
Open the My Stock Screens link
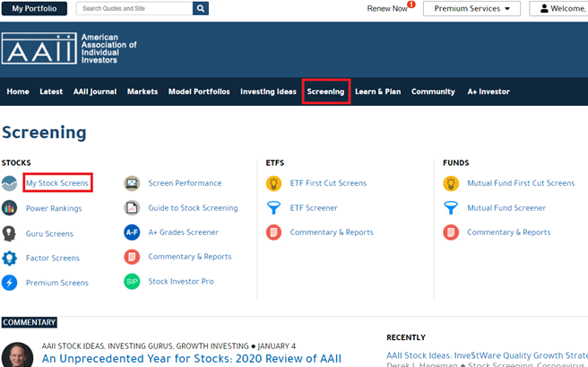[x=57, y=183]
